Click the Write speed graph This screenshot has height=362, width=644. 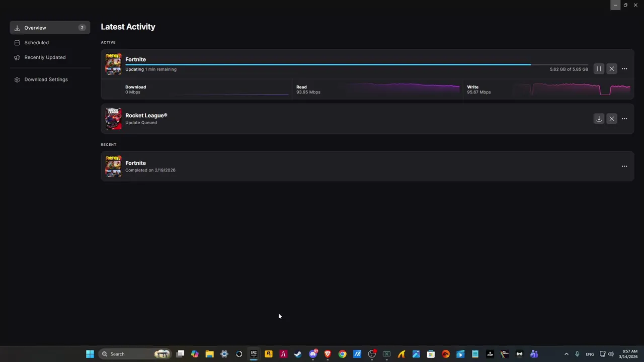point(572,89)
